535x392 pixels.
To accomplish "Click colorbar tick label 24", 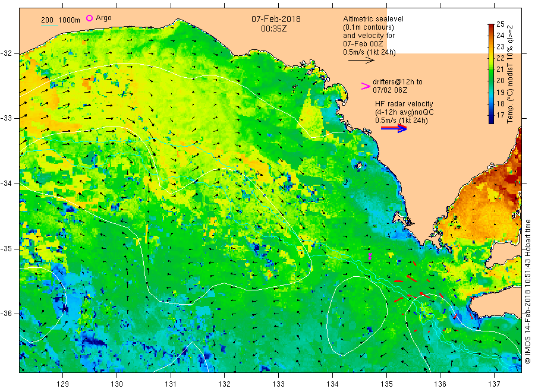I will [500, 36].
